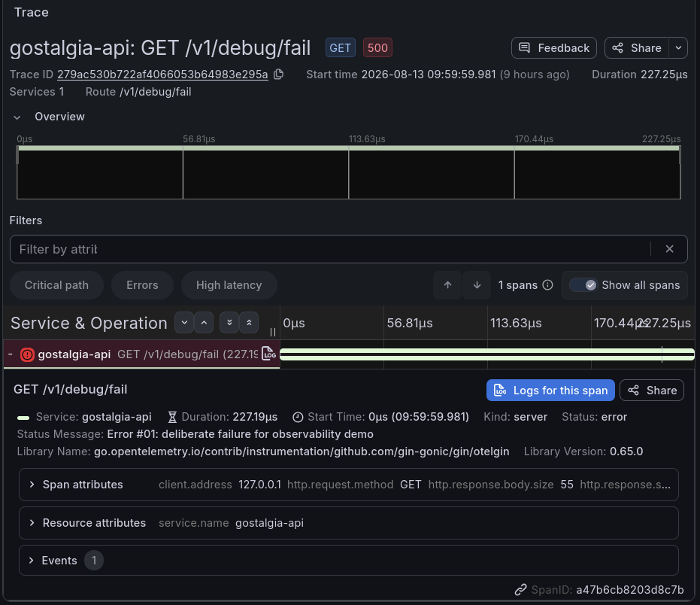700x605 pixels.
Task: Click the client.address 127.0.0.1 attribute
Action: coord(220,485)
